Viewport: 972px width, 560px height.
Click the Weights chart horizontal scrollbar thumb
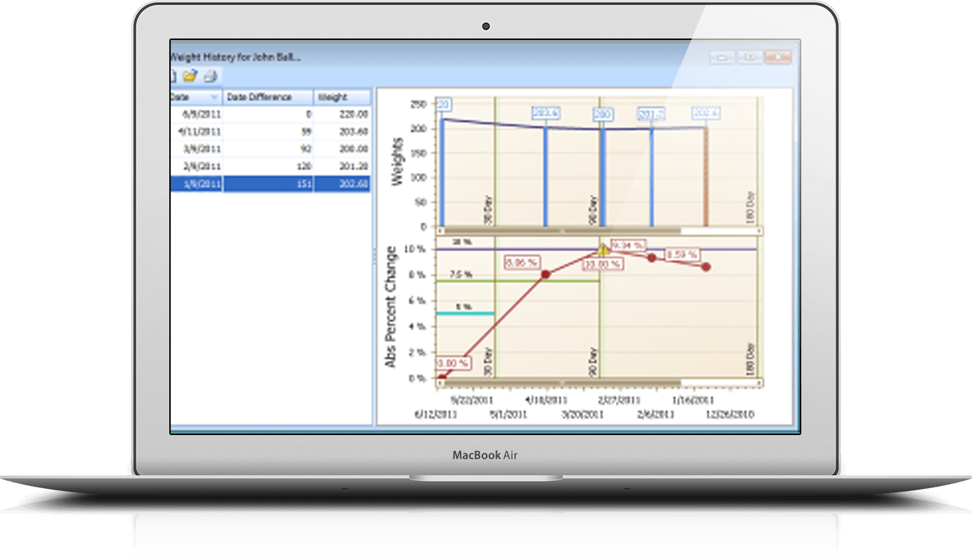point(563,231)
